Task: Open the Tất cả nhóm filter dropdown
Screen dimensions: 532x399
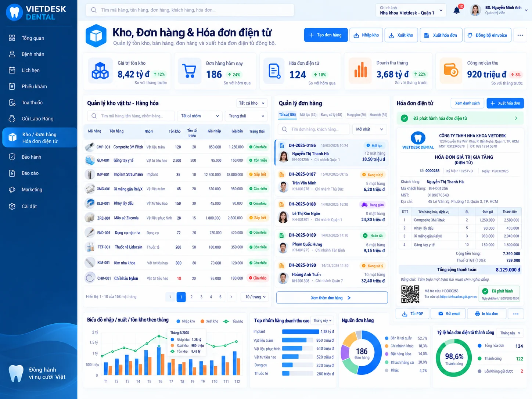Action: (x=199, y=116)
